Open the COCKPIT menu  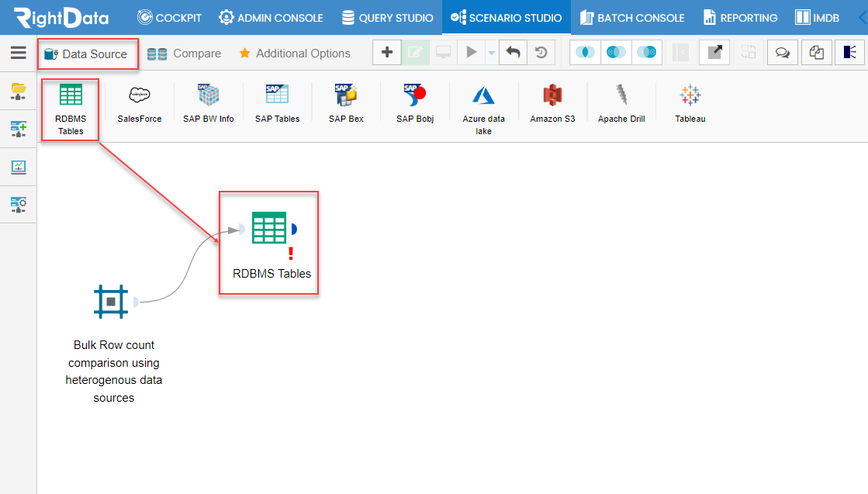[x=169, y=18]
